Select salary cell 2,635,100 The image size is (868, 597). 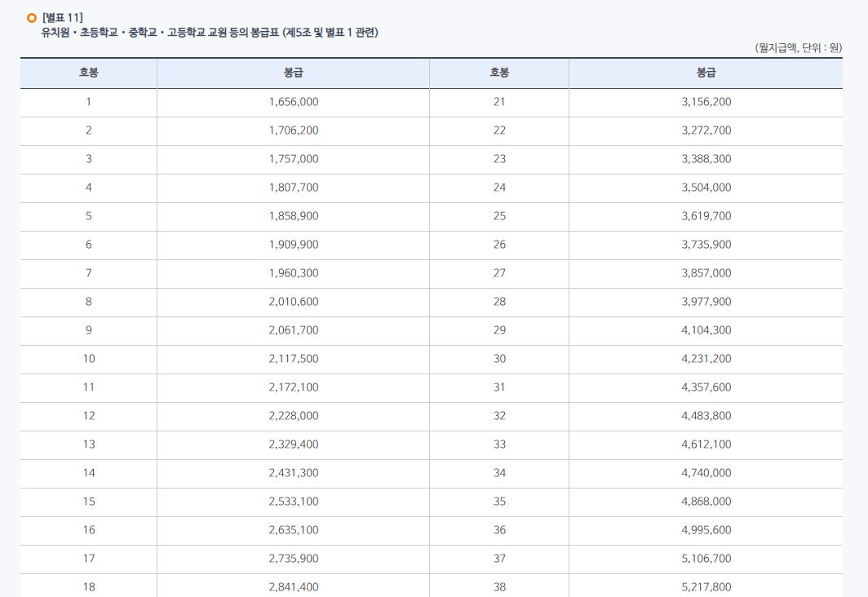point(294,530)
